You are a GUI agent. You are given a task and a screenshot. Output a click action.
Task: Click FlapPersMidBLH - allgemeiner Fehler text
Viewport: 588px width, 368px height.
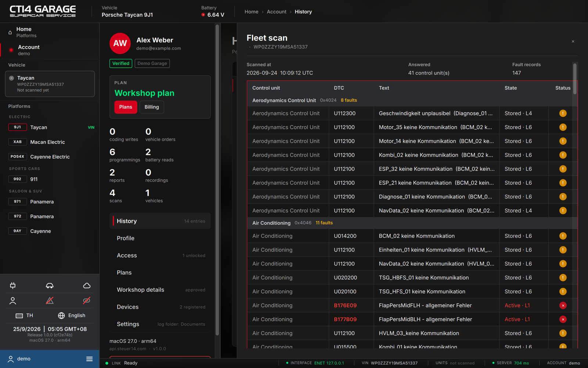(425, 319)
